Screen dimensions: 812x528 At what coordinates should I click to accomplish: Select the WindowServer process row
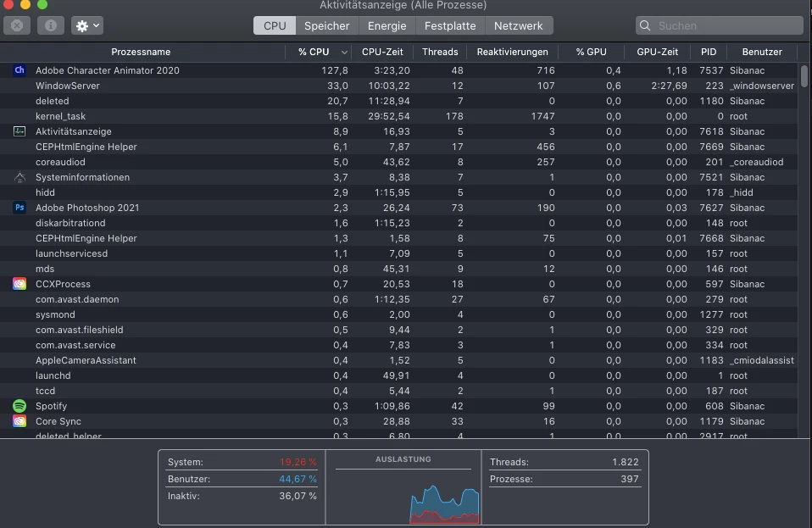[x=398, y=86]
